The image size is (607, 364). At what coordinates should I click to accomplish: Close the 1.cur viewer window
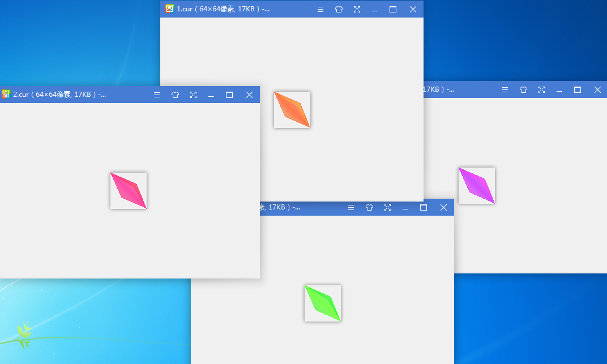(x=413, y=9)
